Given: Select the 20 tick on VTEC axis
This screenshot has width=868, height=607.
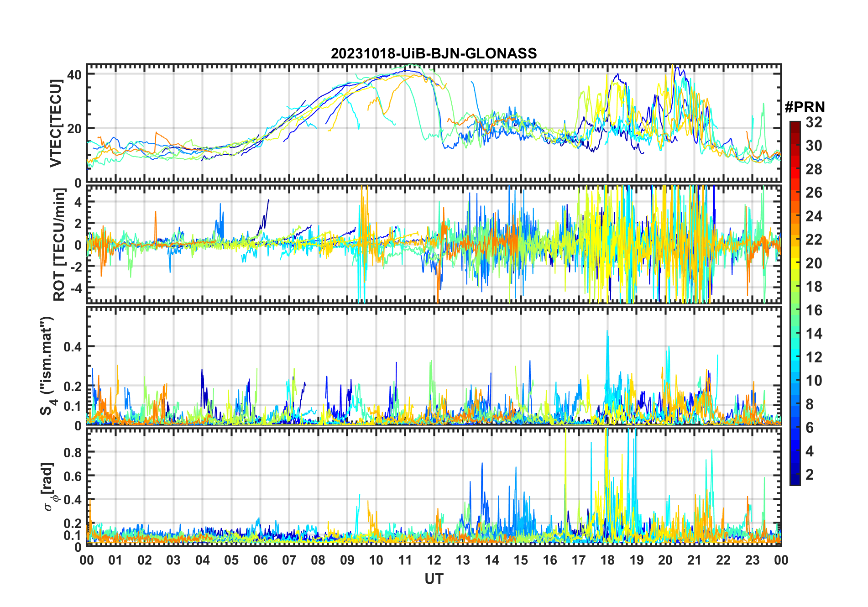Looking at the screenshot, I should tap(74, 129).
